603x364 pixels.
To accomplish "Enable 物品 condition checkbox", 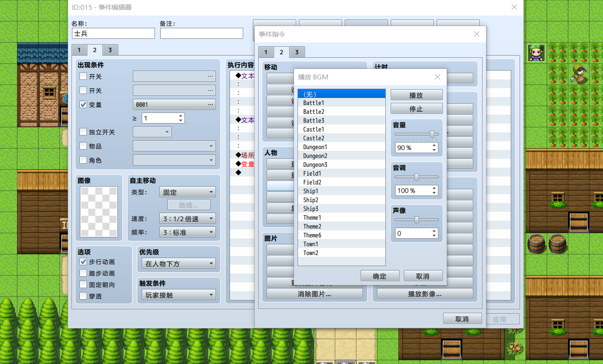I will point(83,146).
